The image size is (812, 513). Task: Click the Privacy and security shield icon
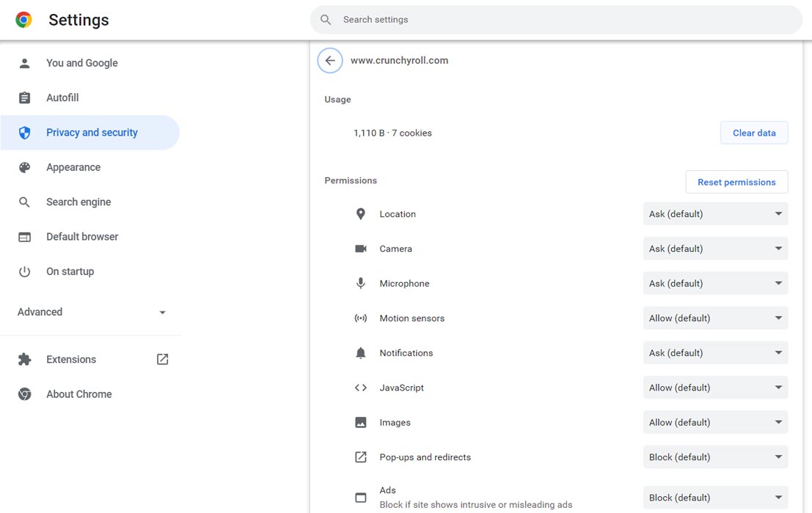tap(24, 133)
